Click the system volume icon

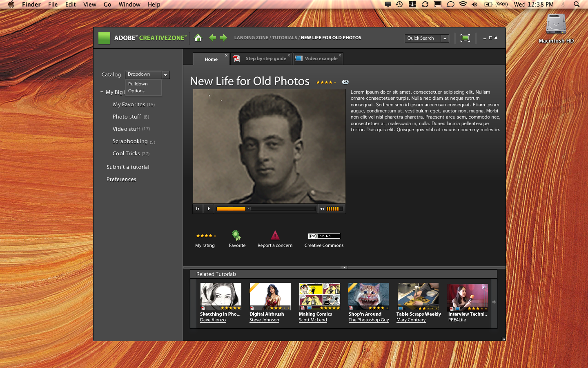point(474,4)
